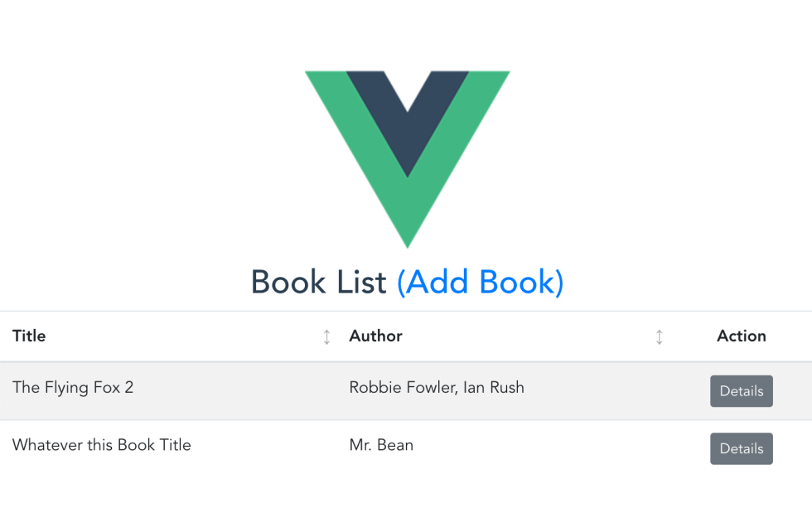This screenshot has width=812, height=513.
Task: Select the "Mr. Bean" author cell
Action: (381, 445)
